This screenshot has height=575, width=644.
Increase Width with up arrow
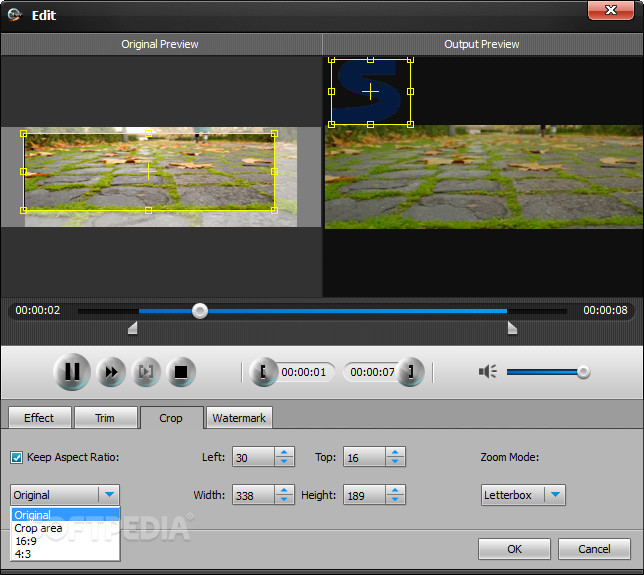[x=284, y=490]
